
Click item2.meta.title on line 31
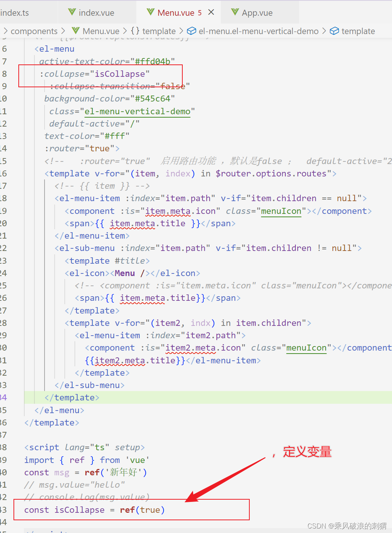135,360
